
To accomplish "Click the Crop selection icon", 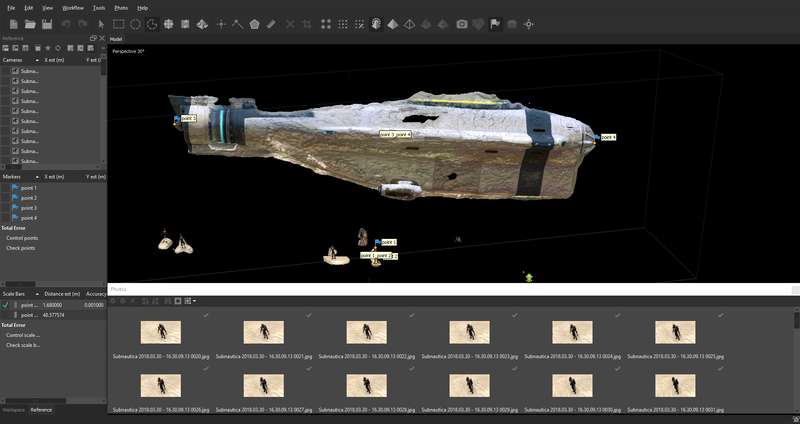I will pos(307,24).
